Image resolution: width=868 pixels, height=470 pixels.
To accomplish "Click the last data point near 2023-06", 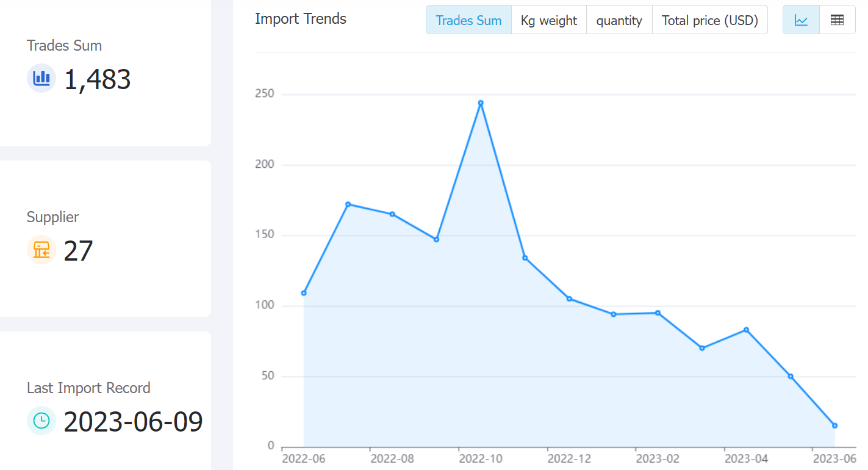I will (834, 425).
